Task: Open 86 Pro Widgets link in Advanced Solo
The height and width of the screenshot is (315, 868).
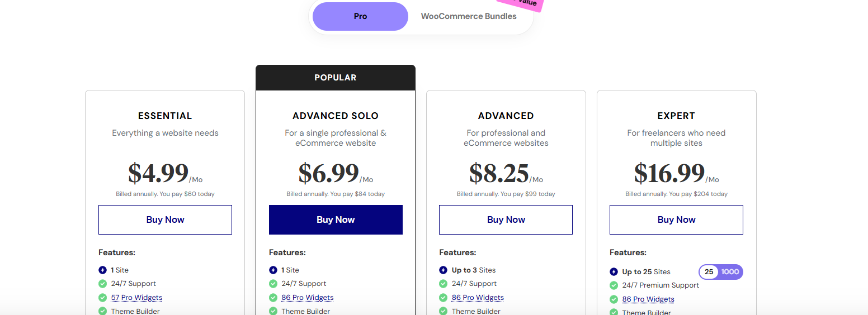Action: click(x=307, y=298)
